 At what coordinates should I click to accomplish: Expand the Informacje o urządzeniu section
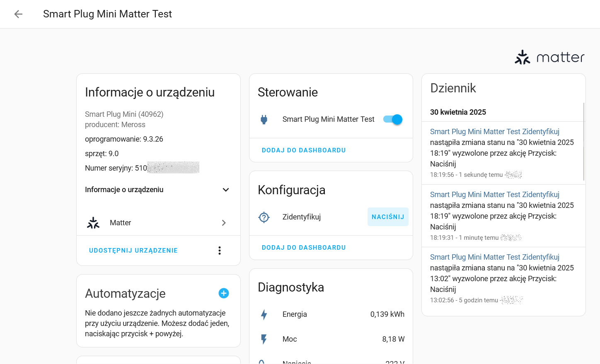[x=158, y=190]
